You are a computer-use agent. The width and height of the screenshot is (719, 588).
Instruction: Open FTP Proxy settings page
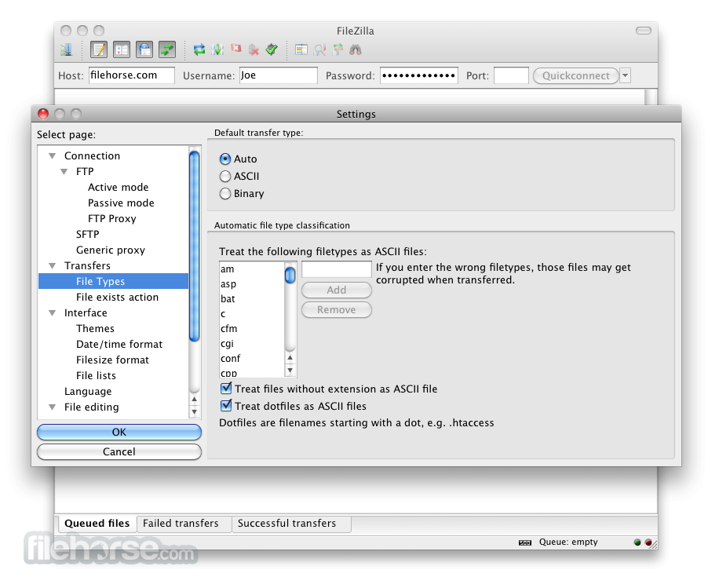tap(112, 219)
